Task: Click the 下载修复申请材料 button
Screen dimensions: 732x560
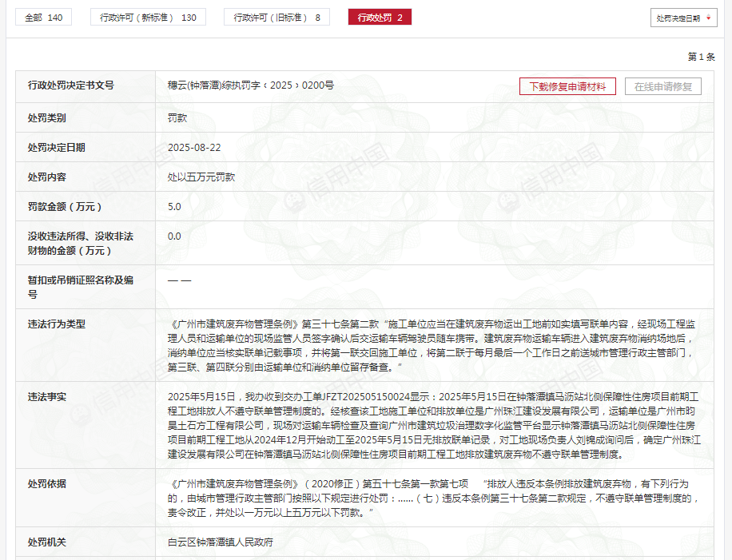Action: tap(567, 87)
